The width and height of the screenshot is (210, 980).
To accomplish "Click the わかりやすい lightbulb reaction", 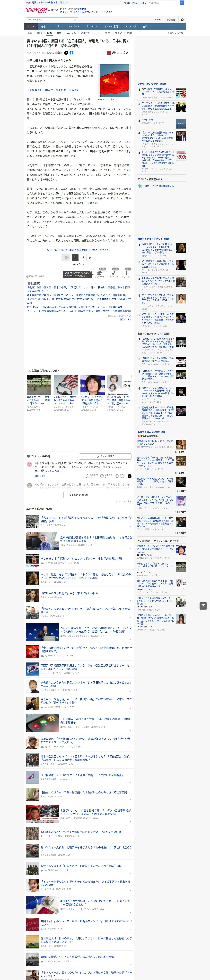I will coord(113,274).
